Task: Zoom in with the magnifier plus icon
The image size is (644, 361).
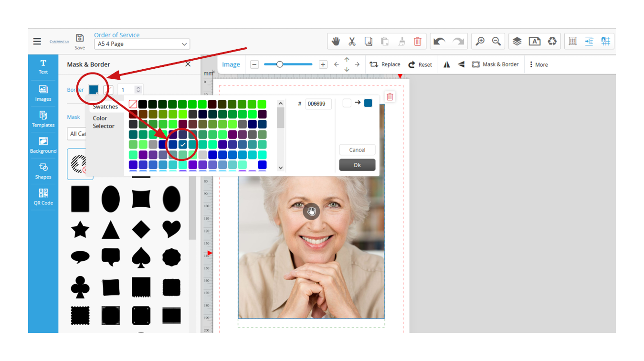Action: tap(480, 42)
